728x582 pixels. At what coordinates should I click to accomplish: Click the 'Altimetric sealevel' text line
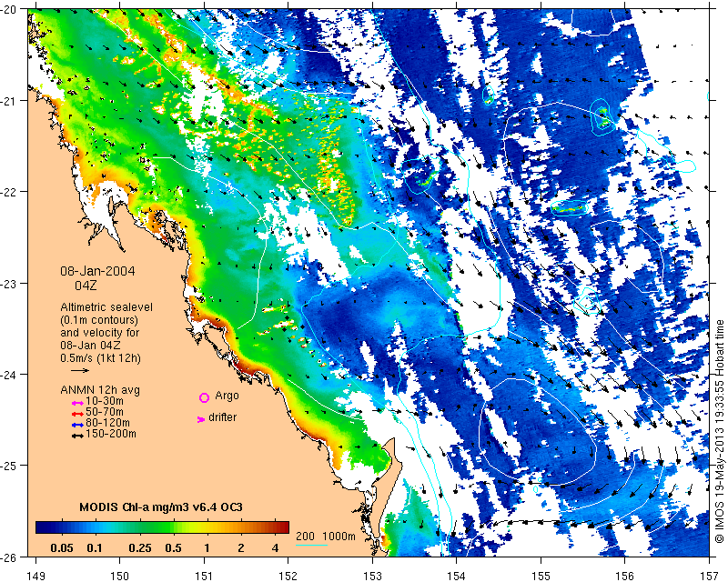coord(106,307)
